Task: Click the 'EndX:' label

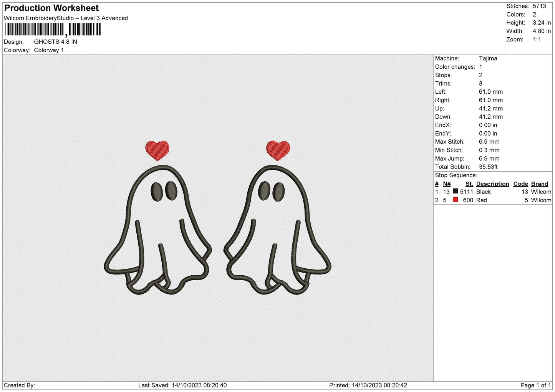Action: pyautogui.click(x=443, y=125)
